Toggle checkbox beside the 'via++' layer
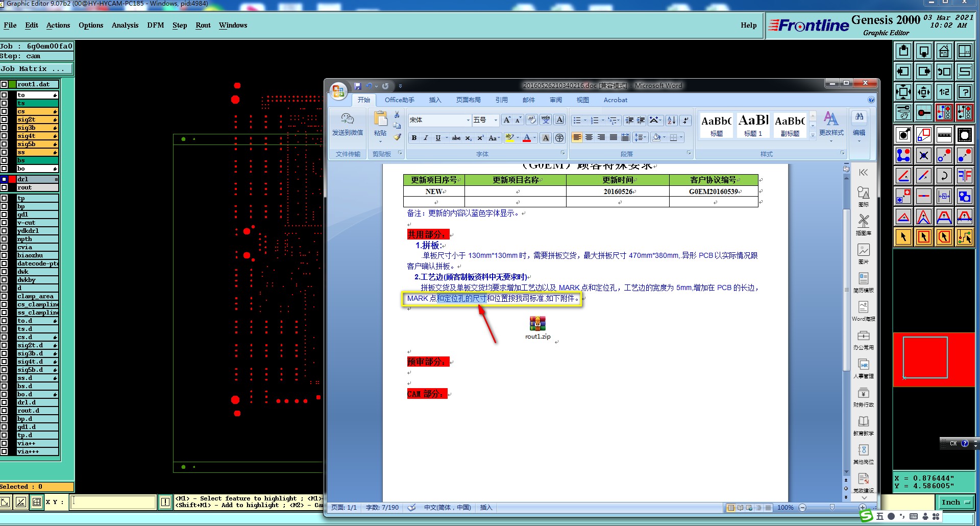Viewport: 980px width, 526px height. point(4,443)
